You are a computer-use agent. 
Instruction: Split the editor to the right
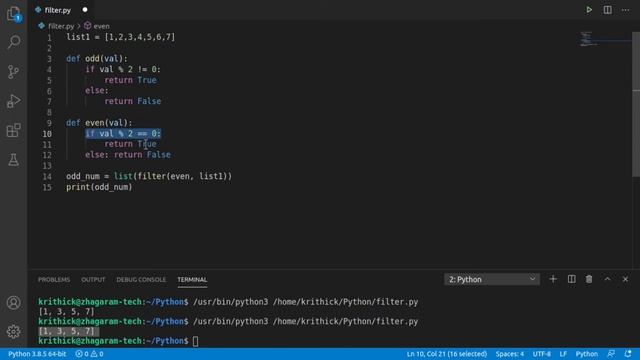coord(607,10)
